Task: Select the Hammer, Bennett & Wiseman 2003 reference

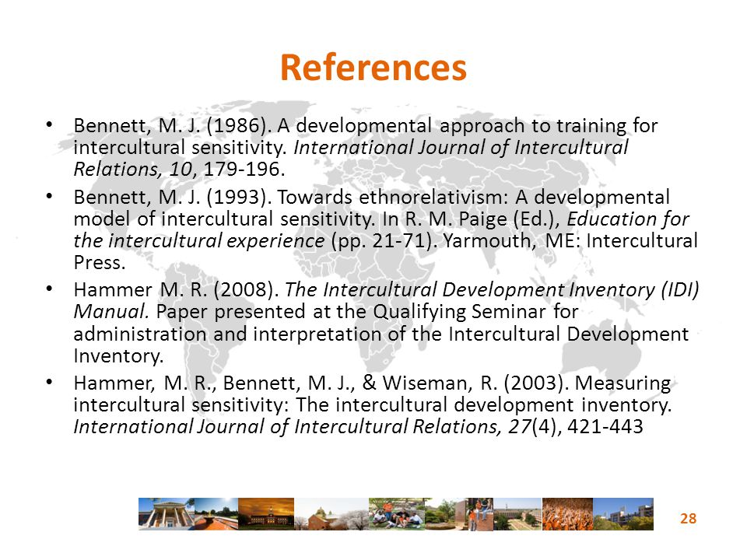Action: tap(373, 404)
